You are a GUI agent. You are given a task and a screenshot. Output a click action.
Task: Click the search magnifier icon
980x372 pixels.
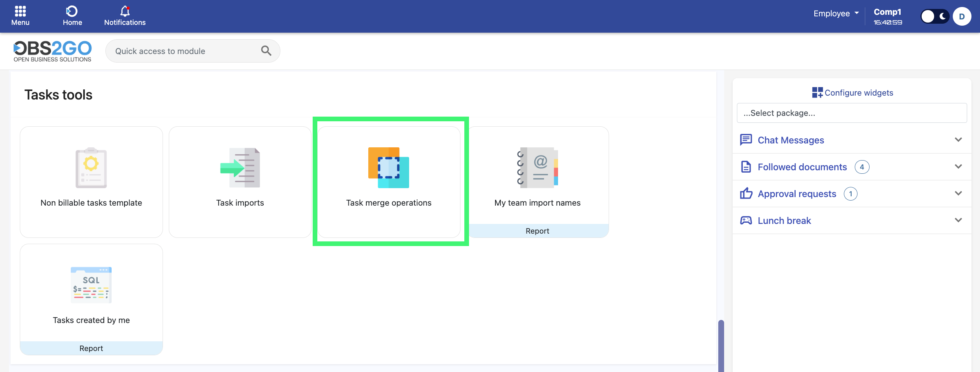click(x=266, y=51)
